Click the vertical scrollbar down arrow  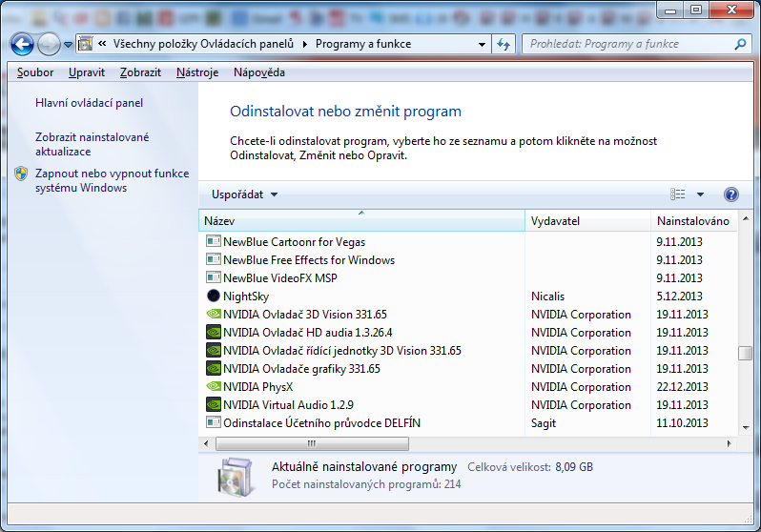pyautogui.click(x=746, y=428)
